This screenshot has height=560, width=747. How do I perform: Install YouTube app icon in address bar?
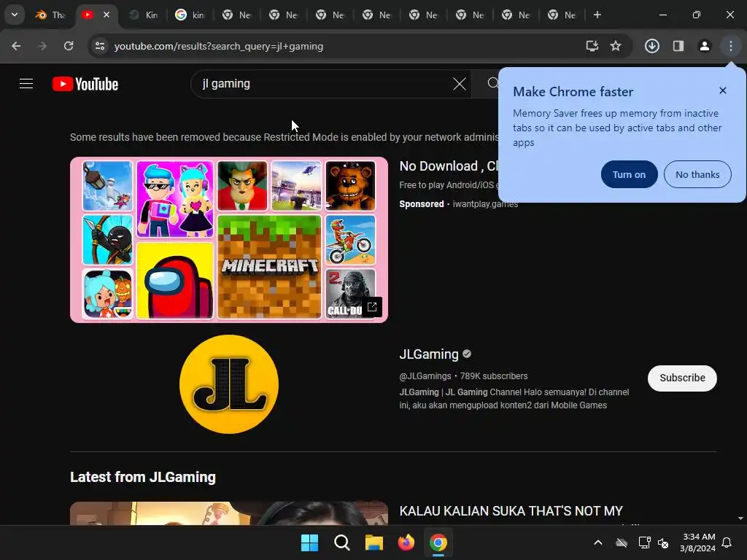click(592, 46)
